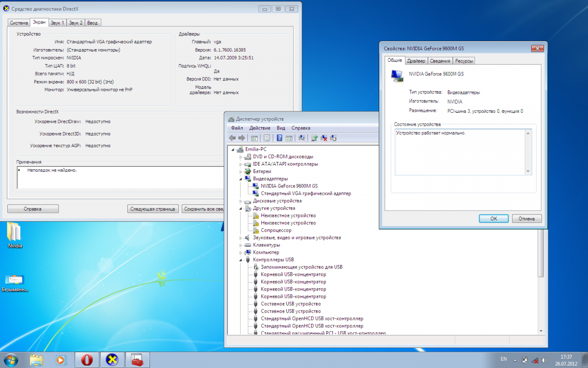Open the Файл menu in Device Manager

[237, 128]
